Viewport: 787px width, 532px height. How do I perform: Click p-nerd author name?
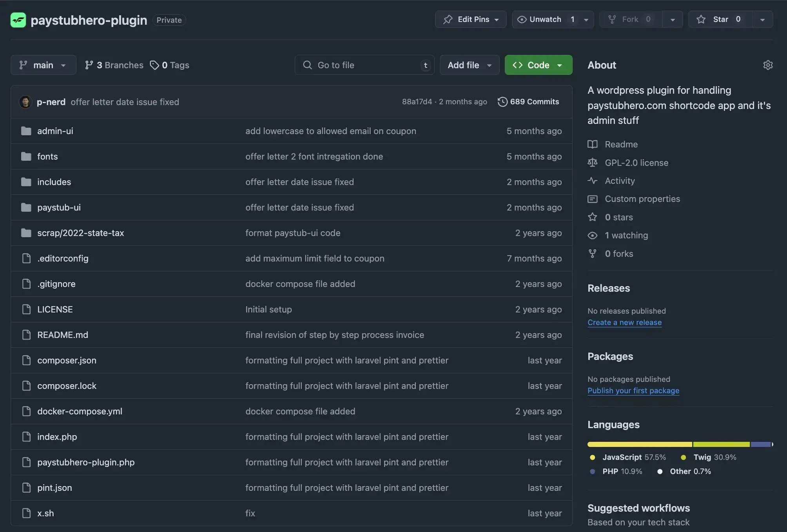tap(51, 102)
